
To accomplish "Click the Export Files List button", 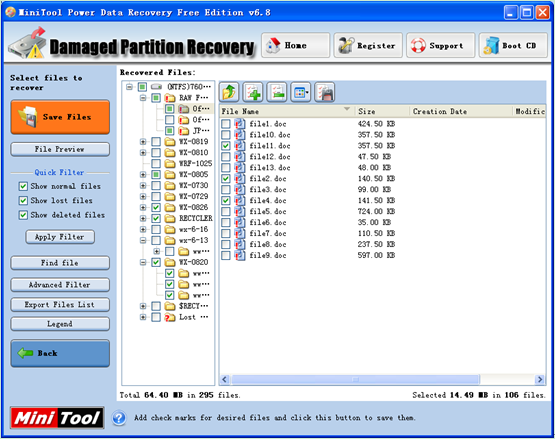I will (x=60, y=305).
